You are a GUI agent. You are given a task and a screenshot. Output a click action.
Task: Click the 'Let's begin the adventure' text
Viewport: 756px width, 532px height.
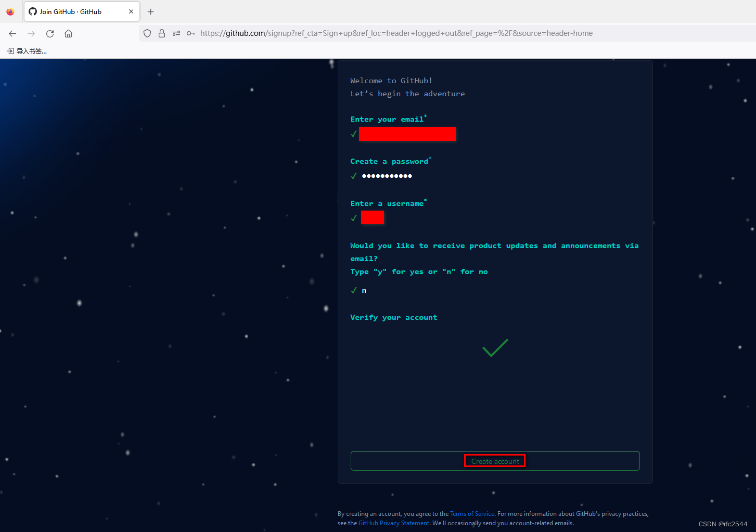pos(407,94)
